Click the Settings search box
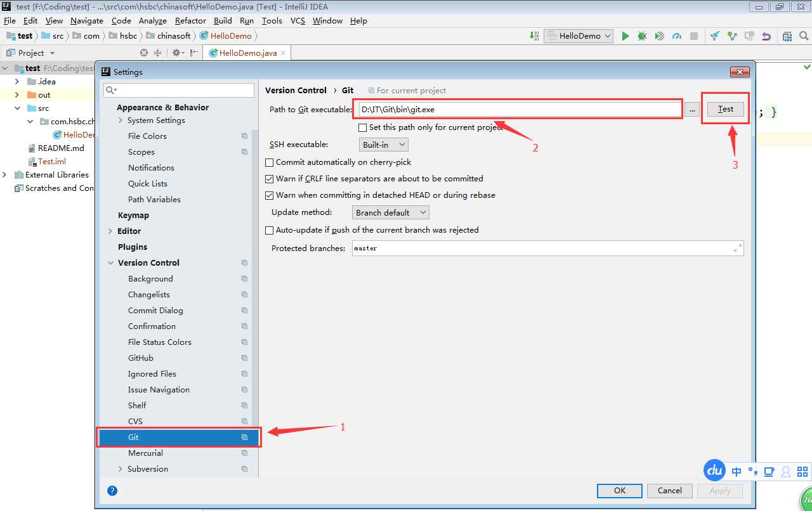812x511 pixels. coord(179,90)
